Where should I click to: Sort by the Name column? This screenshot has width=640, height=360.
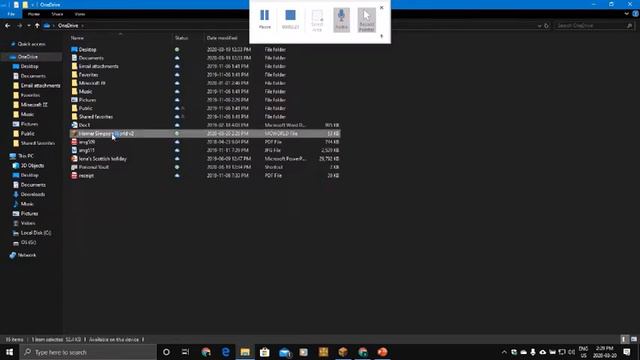[x=77, y=38]
